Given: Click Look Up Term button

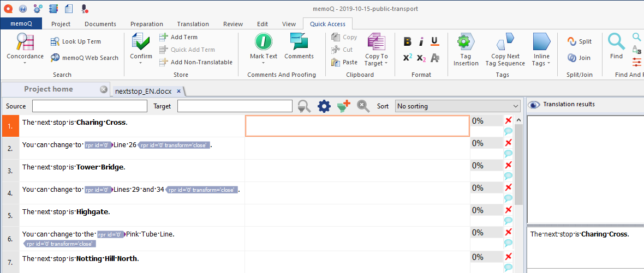Looking at the screenshot, I should (76, 41).
